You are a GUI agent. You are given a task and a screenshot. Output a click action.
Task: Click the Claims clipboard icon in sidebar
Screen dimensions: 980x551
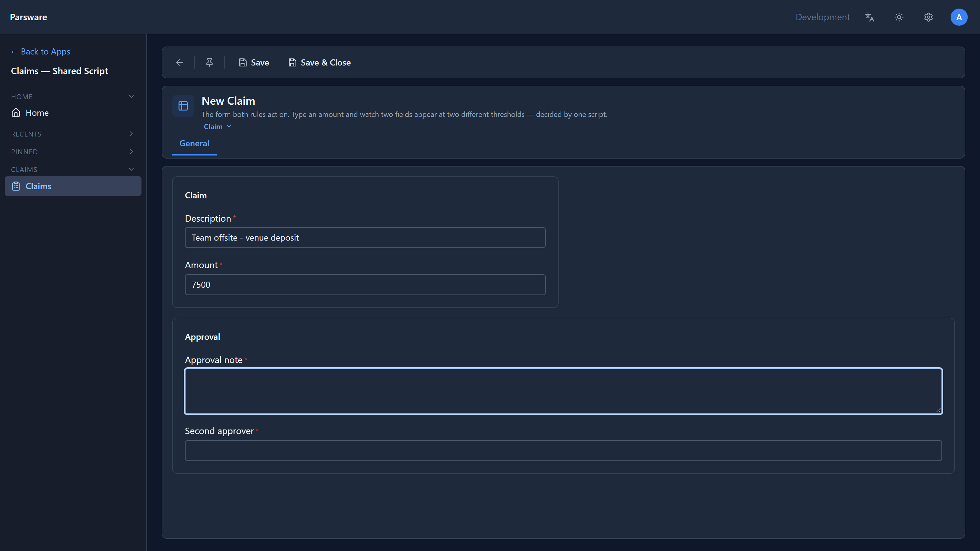(16, 186)
